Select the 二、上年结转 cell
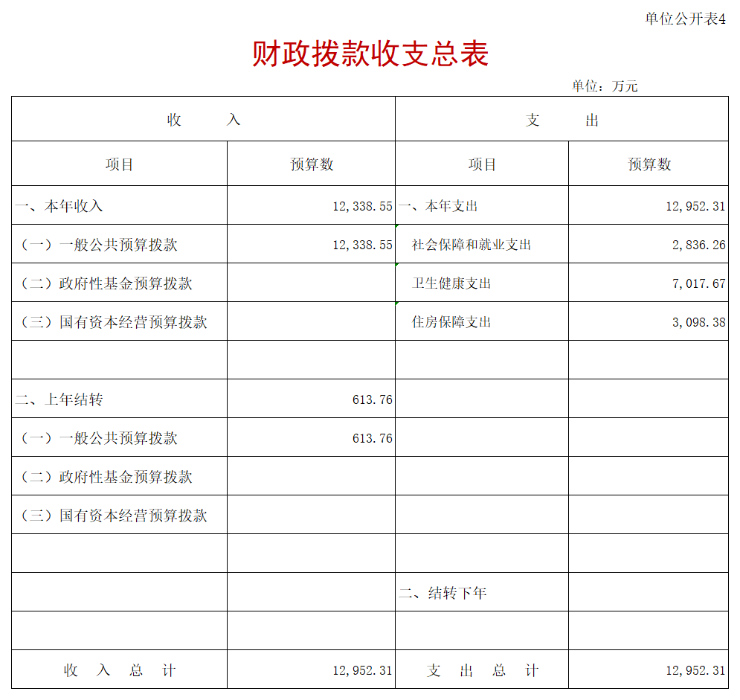This screenshot has height=700, width=740. 59,399
